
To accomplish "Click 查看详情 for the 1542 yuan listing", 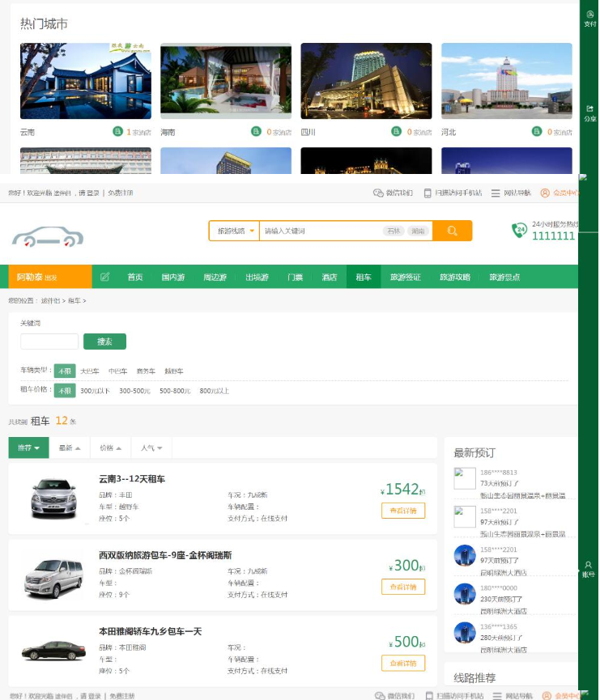I will tap(403, 511).
